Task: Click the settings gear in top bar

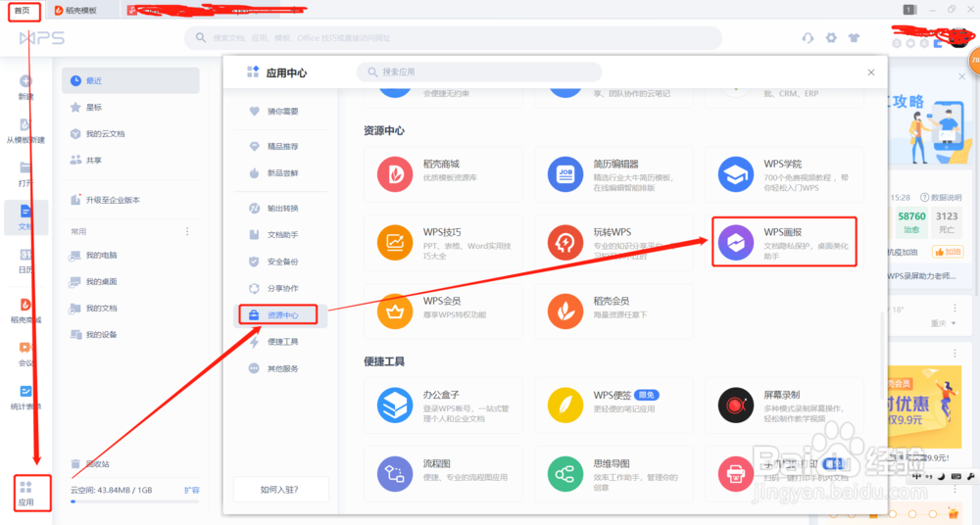Action: 831,37
